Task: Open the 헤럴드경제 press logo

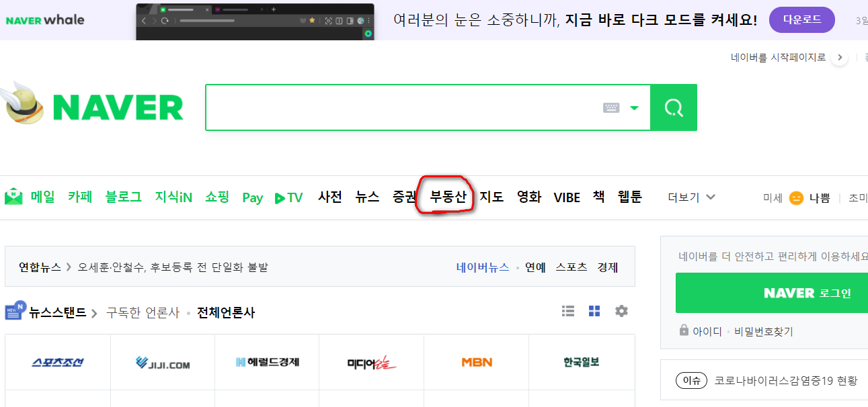Action: point(267,363)
